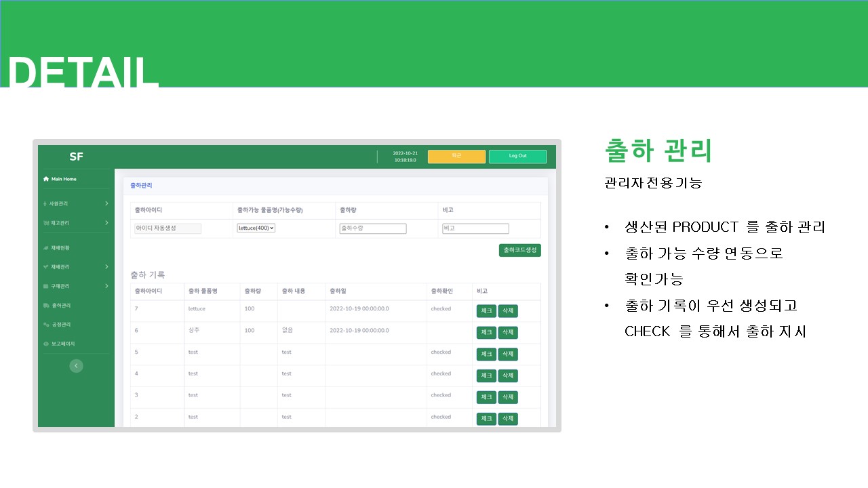Click the 출하수량 input field

coord(373,229)
